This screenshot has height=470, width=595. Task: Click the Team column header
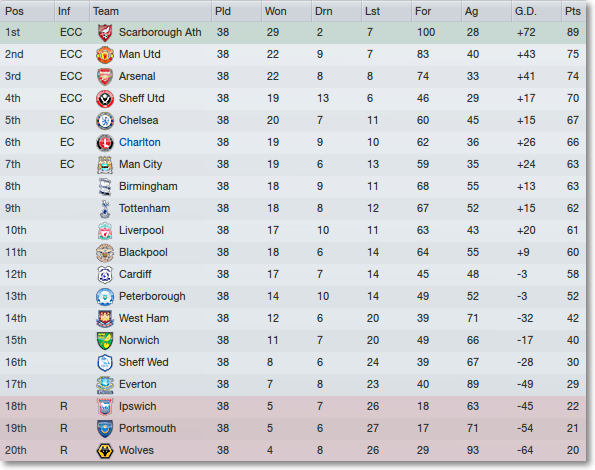(x=106, y=11)
